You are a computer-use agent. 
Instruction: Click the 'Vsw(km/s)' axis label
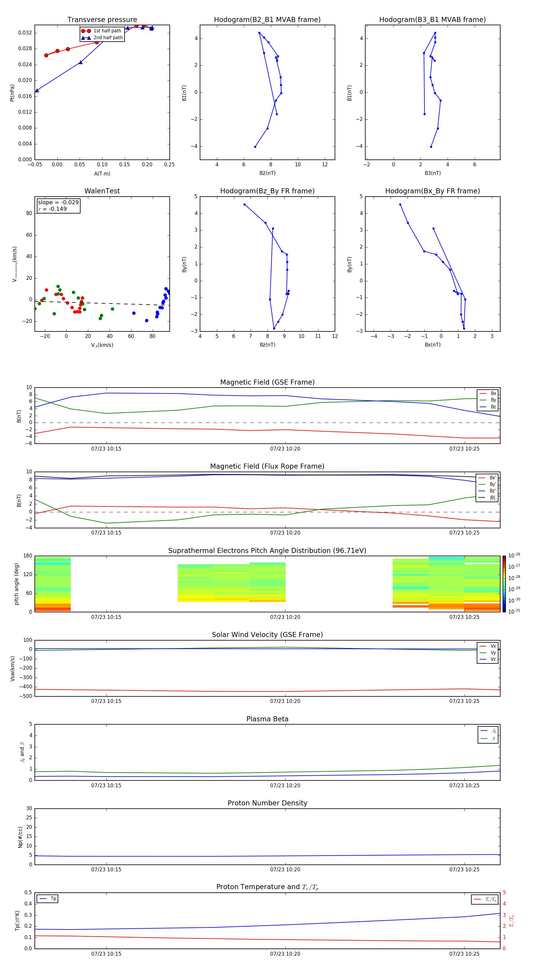click(x=12, y=668)
